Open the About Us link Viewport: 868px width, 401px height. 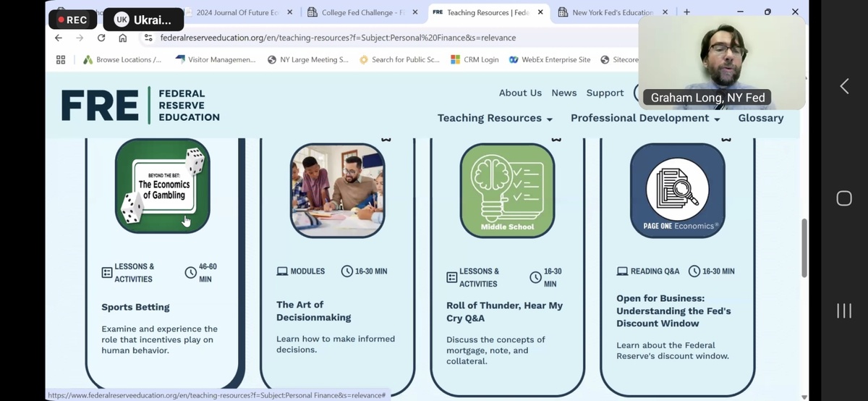[x=520, y=93]
